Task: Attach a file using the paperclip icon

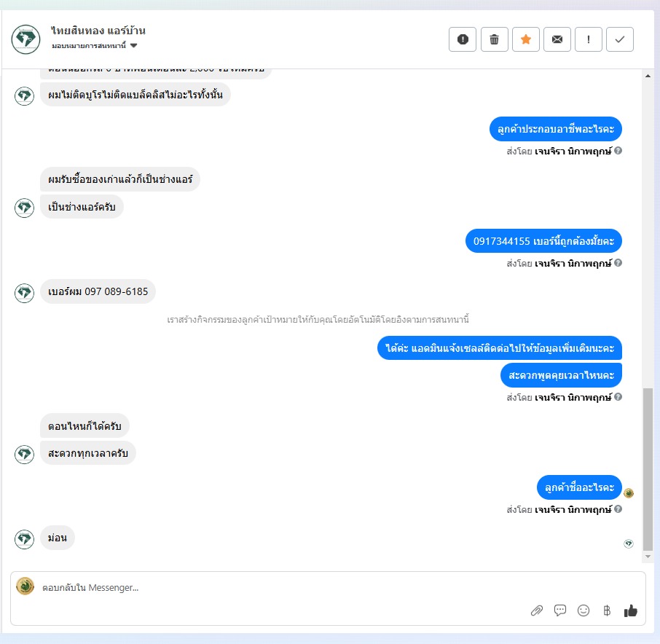Action: [x=537, y=610]
